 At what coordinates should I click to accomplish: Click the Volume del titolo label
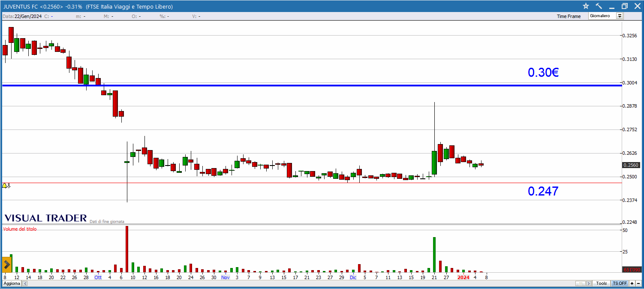[20, 229]
